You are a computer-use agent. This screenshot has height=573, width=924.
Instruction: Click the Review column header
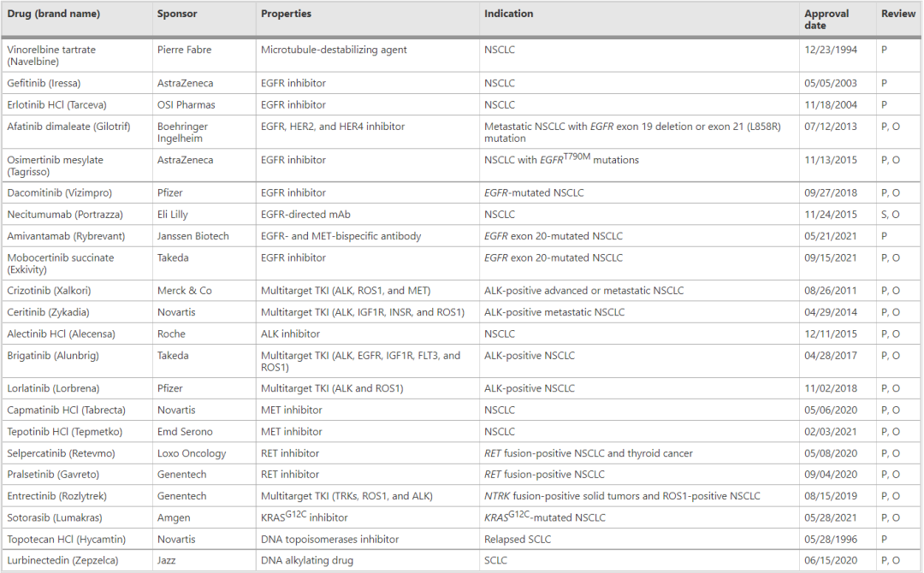point(898,14)
